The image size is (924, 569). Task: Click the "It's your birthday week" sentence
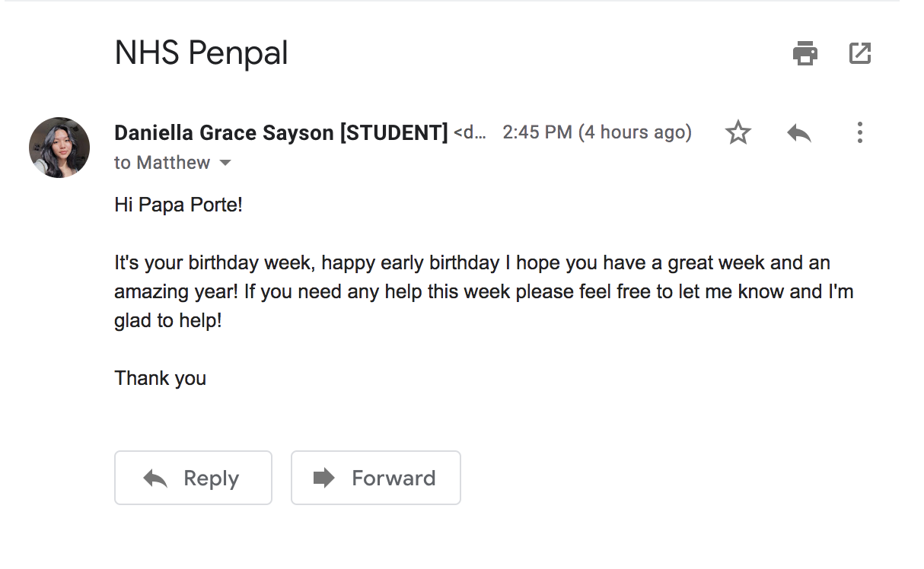click(213, 263)
